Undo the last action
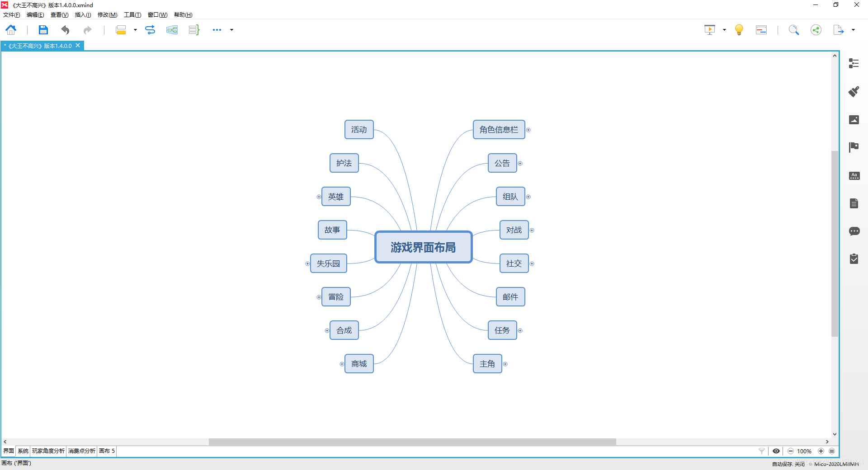Image resolution: width=868 pixels, height=470 pixels. pos(66,30)
